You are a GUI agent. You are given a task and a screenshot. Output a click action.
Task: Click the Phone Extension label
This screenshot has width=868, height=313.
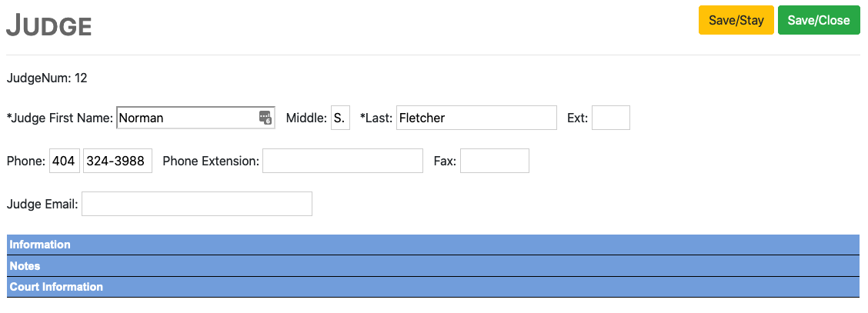pos(210,161)
